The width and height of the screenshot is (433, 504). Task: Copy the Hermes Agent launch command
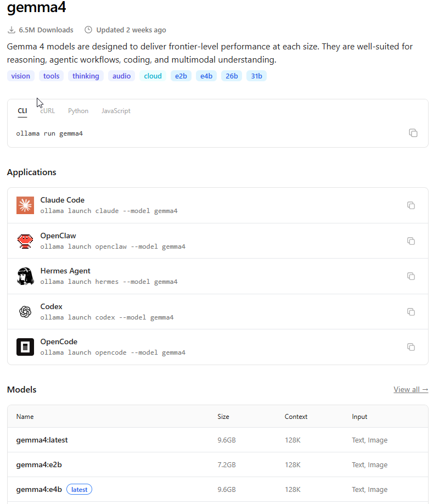coord(411,276)
